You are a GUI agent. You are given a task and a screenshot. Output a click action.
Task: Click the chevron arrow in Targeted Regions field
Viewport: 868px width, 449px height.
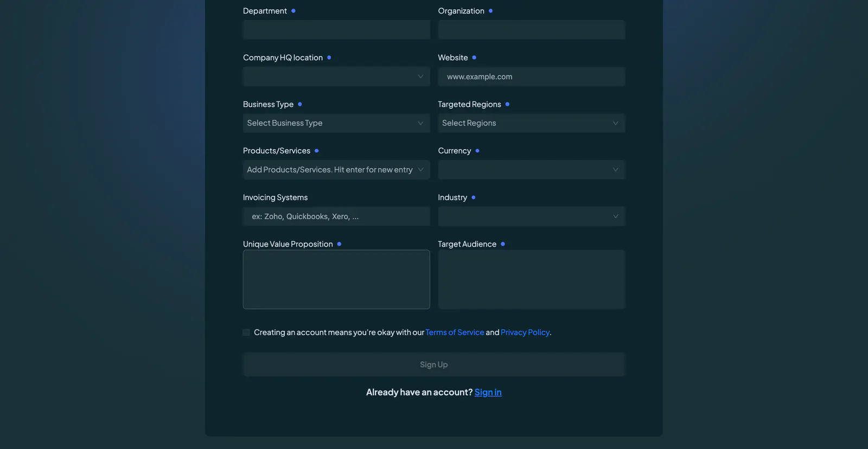click(615, 123)
